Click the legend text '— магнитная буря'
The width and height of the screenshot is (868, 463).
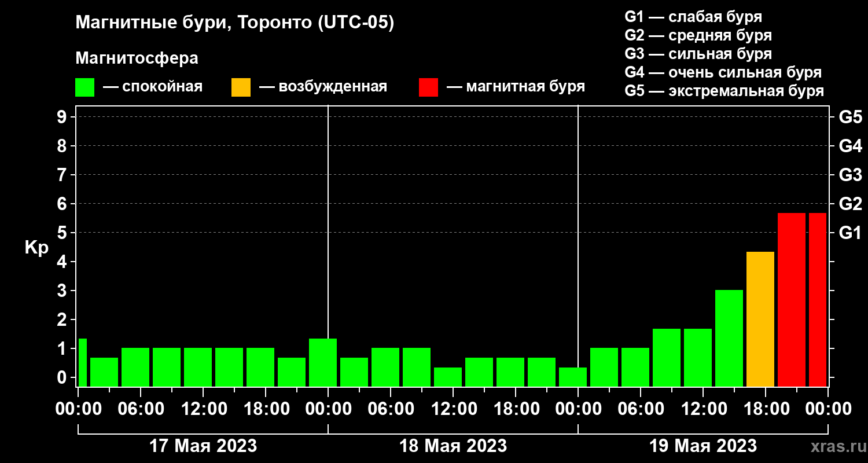516,87
